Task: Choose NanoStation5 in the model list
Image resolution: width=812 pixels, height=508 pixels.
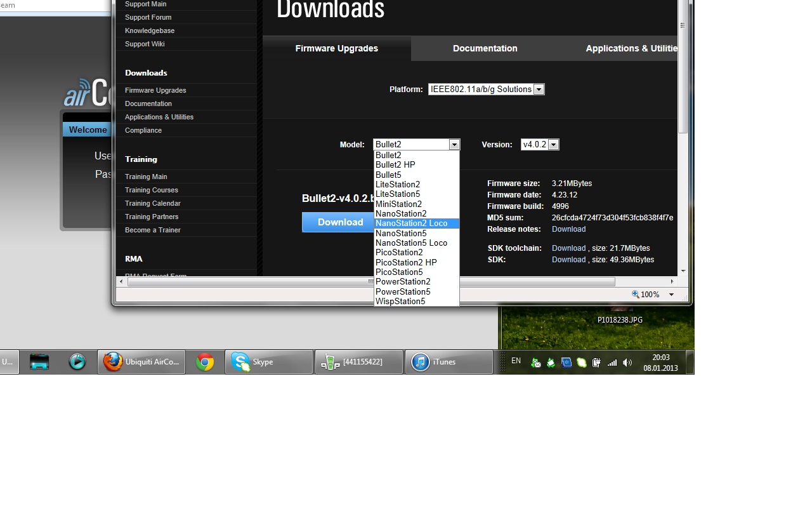Action: pos(416,233)
